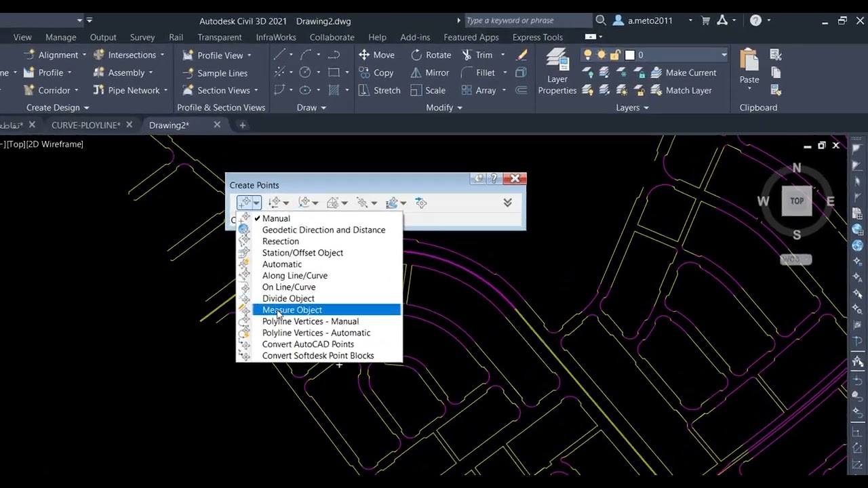This screenshot has height=488, width=868.
Task: Select the Hatch draw tool
Action: [x=334, y=90]
